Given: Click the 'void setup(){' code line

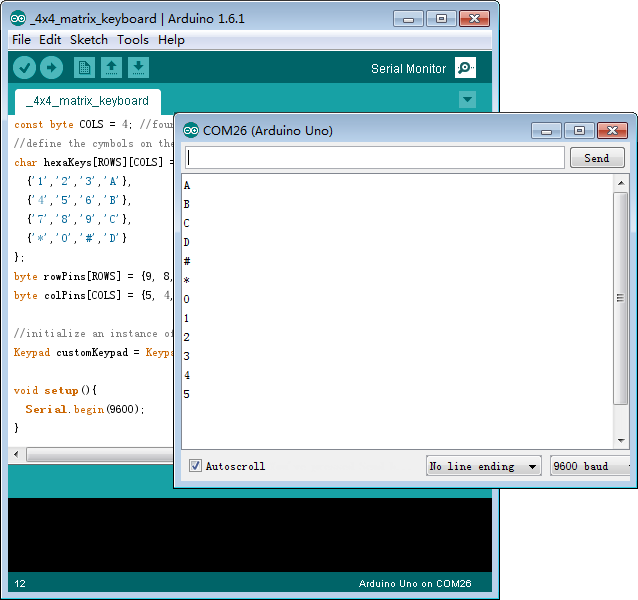Looking at the screenshot, I should pos(55,391).
